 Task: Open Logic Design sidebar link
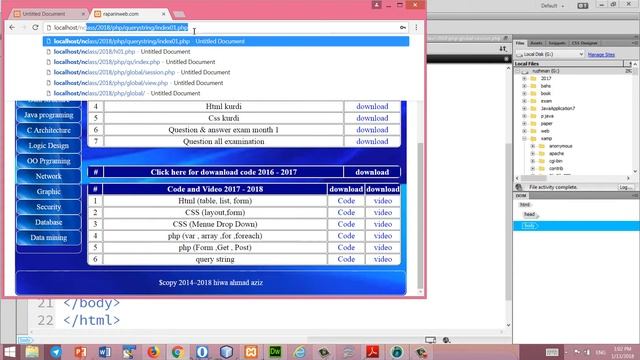pos(49,146)
